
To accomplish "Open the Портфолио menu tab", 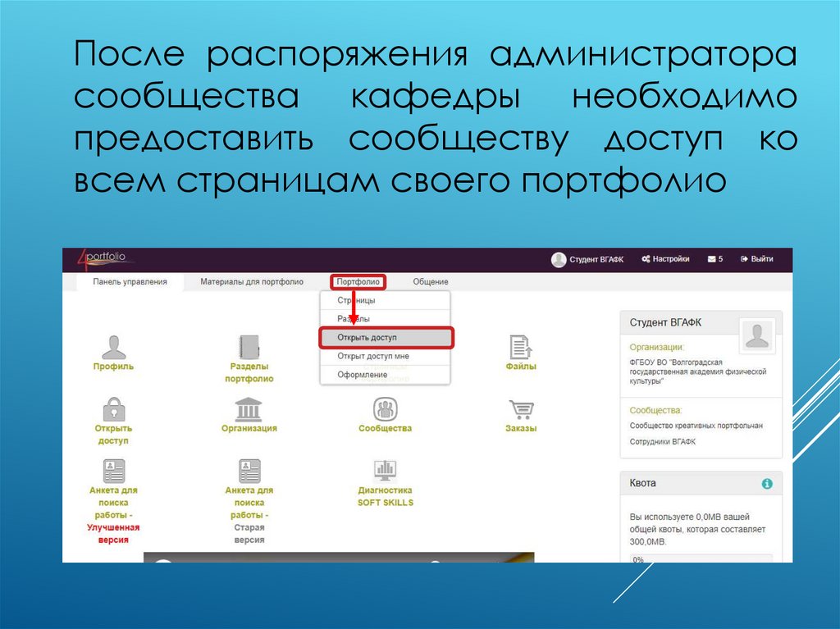I will (x=358, y=282).
